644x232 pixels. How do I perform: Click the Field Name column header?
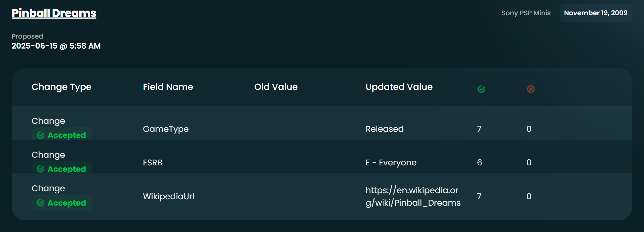click(168, 87)
